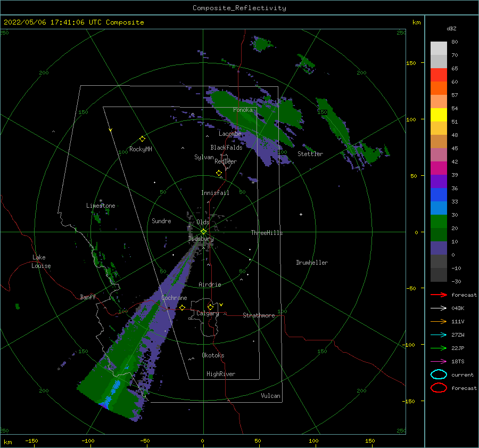This screenshot has height=448, width=479.
Task: Click the 2022/05/06 17:41:06 UTC timestamp
Action: [46, 22]
